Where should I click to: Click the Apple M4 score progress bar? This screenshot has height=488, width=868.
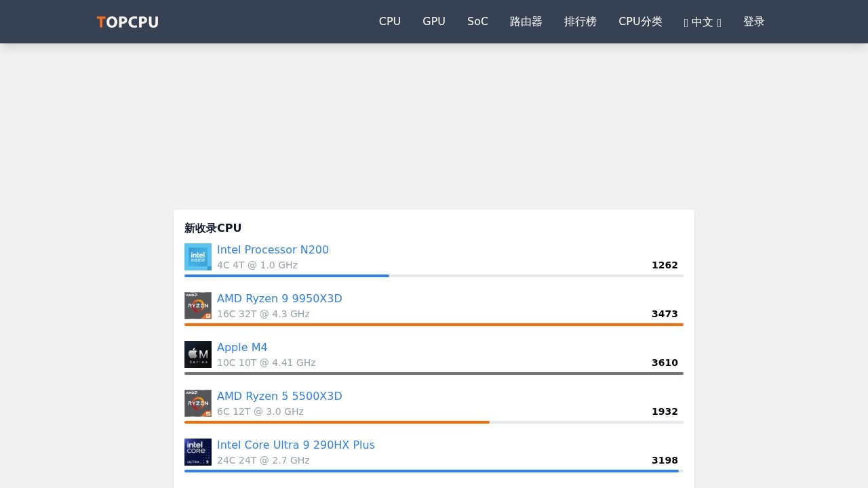tap(433, 373)
